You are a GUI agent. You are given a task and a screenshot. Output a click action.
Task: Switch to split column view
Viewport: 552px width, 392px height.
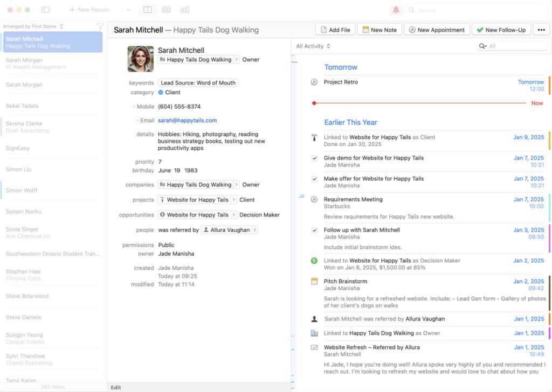click(148, 10)
